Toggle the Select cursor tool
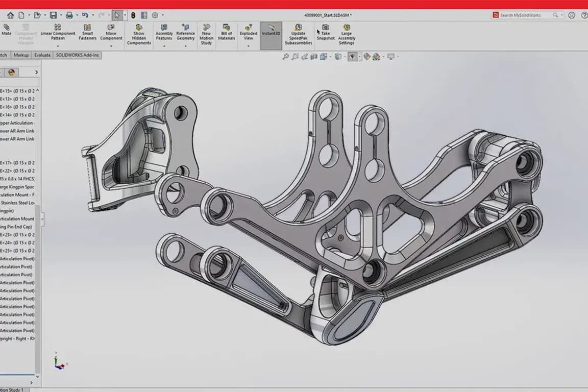This screenshot has width=588, height=392. coord(117,15)
